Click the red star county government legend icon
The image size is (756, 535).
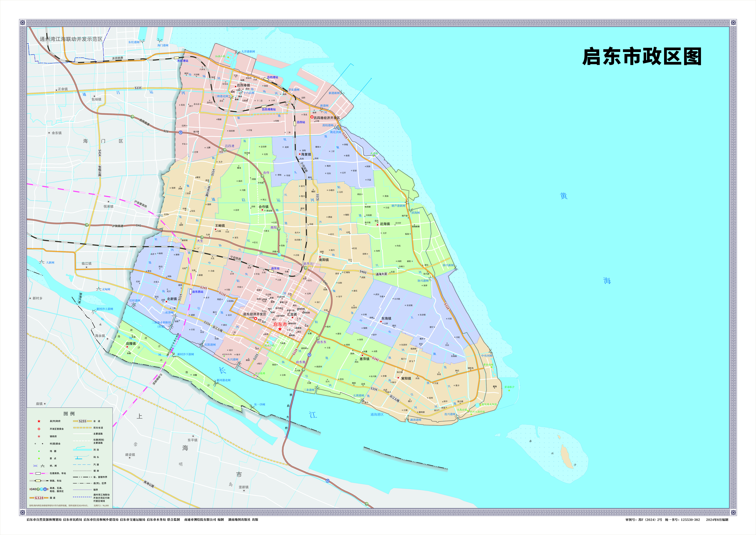pos(39,421)
